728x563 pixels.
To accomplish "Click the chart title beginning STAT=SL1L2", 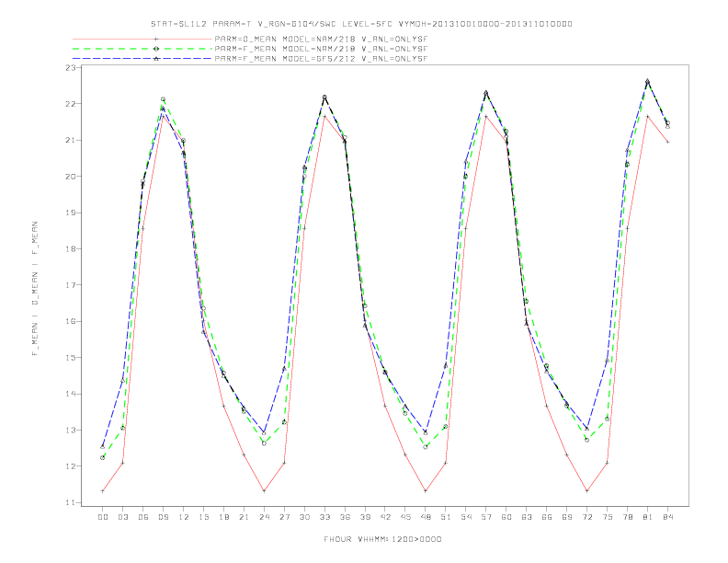I will [361, 24].
